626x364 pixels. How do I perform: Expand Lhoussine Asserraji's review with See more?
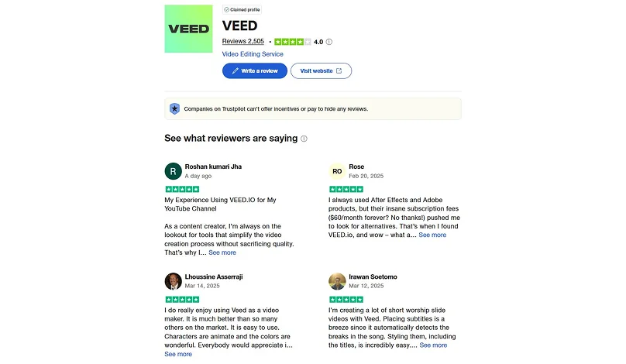point(178,354)
